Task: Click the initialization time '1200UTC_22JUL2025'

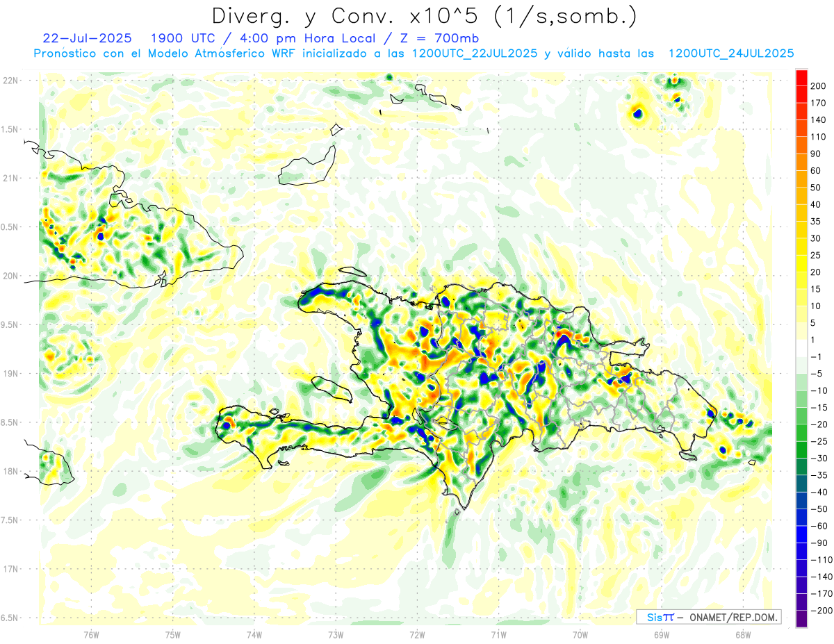Action: tap(475, 53)
